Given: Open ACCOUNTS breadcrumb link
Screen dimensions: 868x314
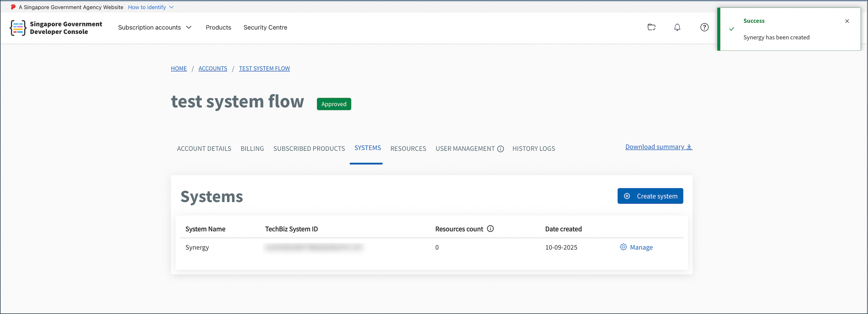Looking at the screenshot, I should click(213, 68).
